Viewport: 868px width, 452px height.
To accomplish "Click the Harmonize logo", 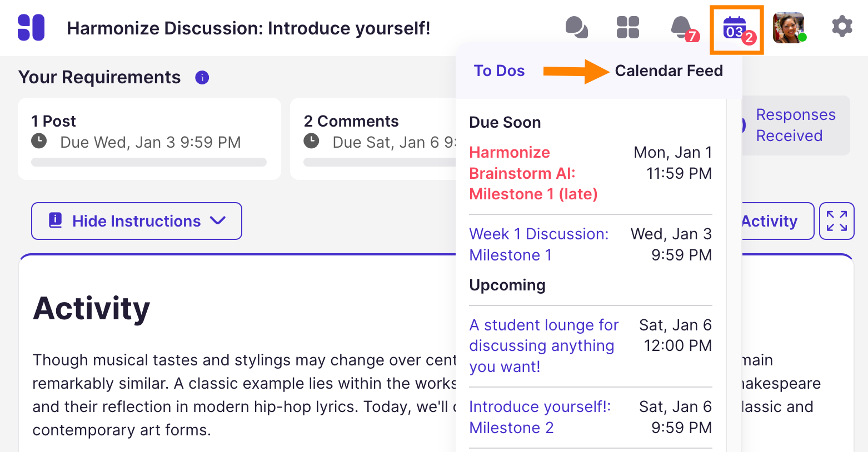I will (x=32, y=27).
